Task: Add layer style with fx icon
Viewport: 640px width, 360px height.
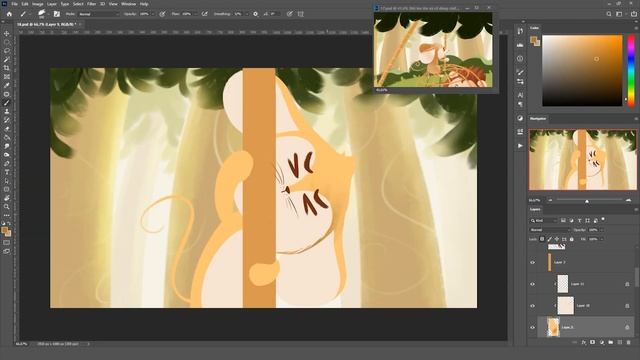Action: 584,342
